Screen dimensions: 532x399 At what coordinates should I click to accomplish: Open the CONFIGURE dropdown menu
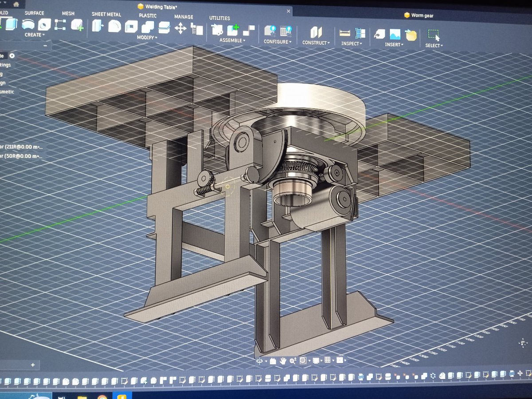coord(278,42)
